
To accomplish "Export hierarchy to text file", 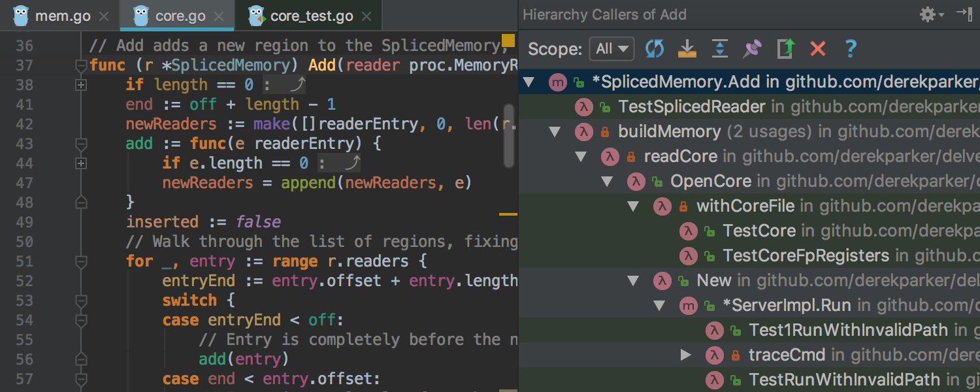I will click(x=785, y=48).
